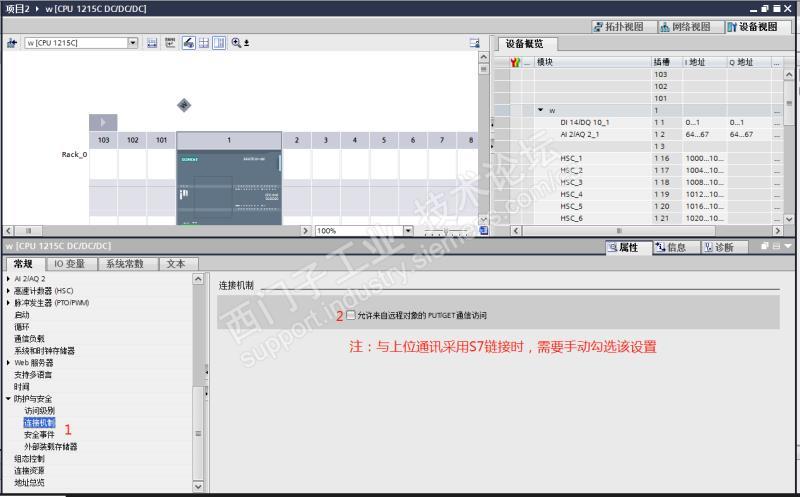Select the HSC_6 row in device overview
800x497 pixels.
[x=638, y=218]
